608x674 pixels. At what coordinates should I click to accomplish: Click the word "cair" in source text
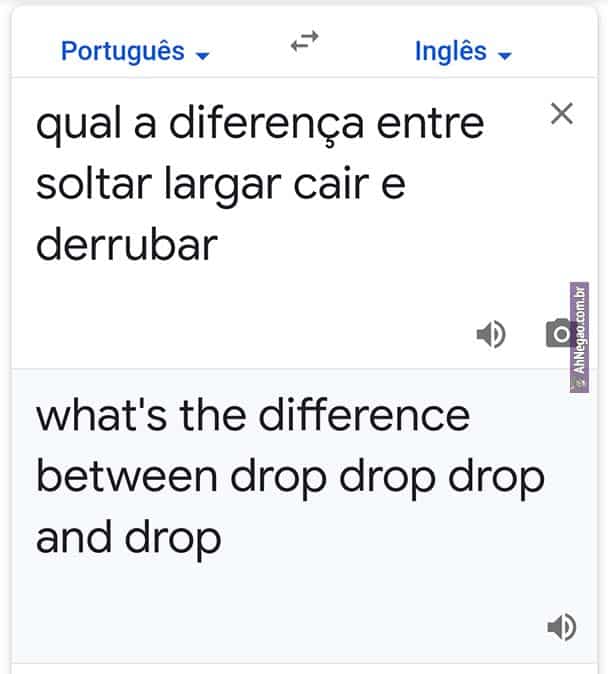tap(329, 185)
